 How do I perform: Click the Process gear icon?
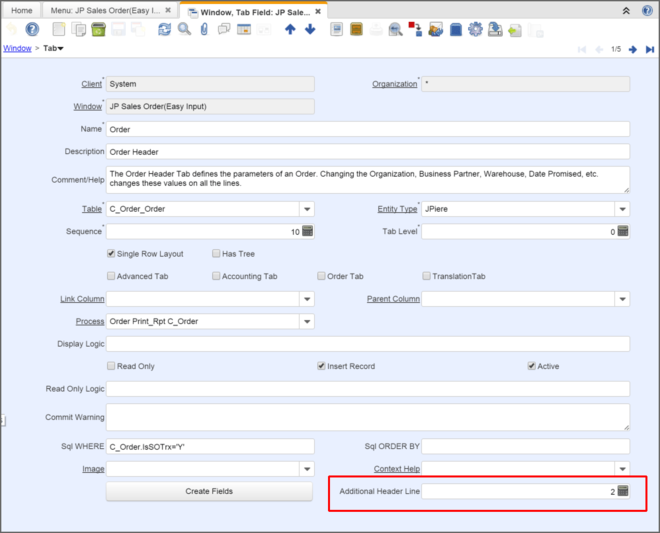475,29
